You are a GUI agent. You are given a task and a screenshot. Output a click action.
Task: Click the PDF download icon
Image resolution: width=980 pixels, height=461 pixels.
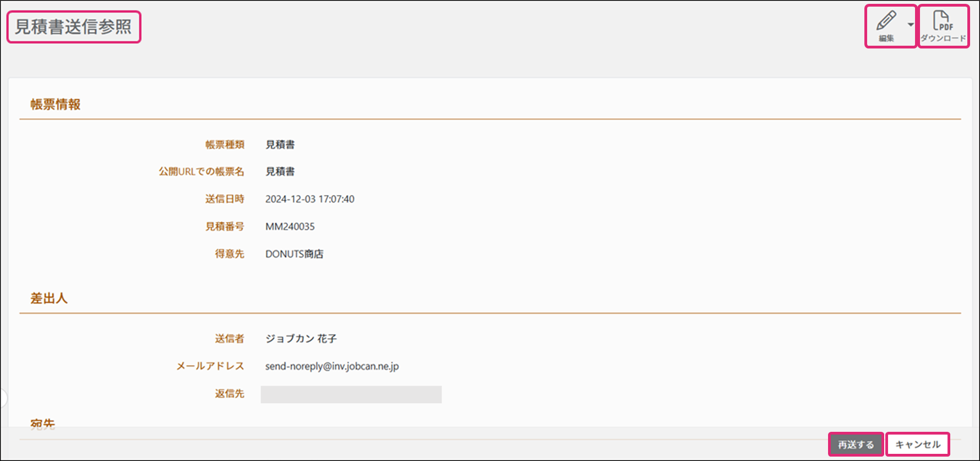click(x=943, y=21)
